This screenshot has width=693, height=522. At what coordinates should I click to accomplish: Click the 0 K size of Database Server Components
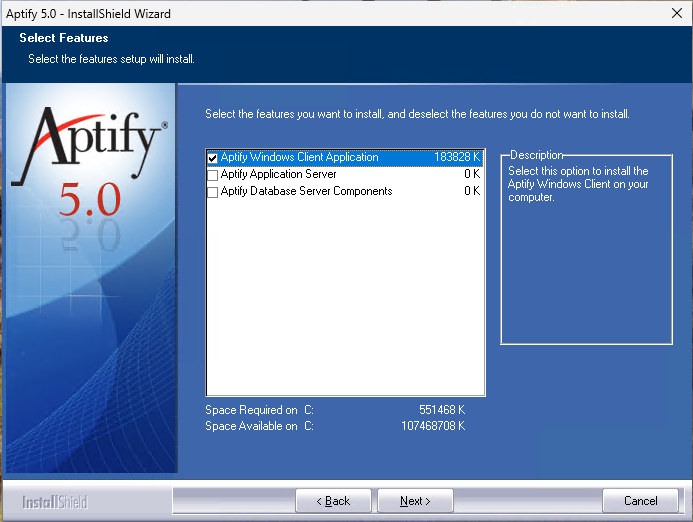click(x=472, y=191)
